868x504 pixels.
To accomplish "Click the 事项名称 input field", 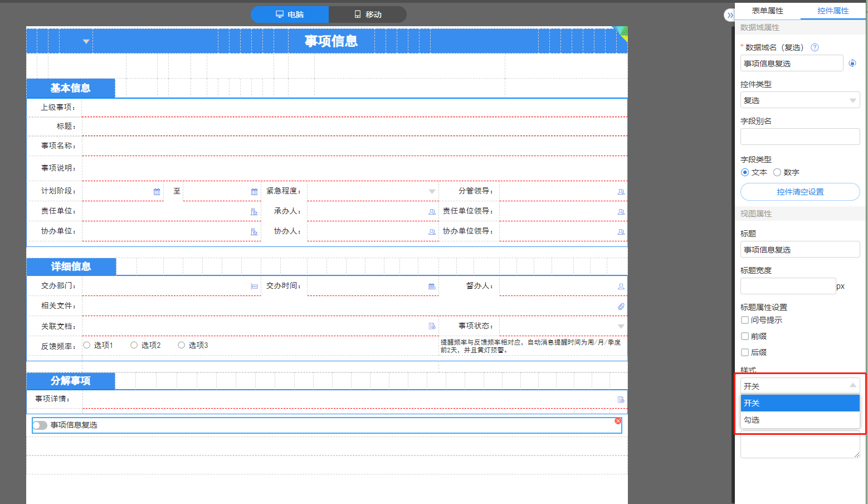I will pos(354,146).
